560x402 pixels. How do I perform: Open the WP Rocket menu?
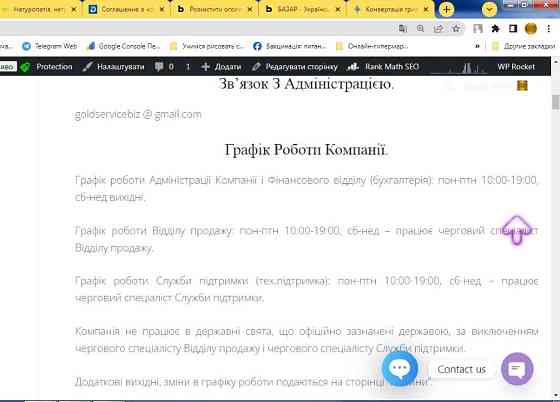click(516, 67)
